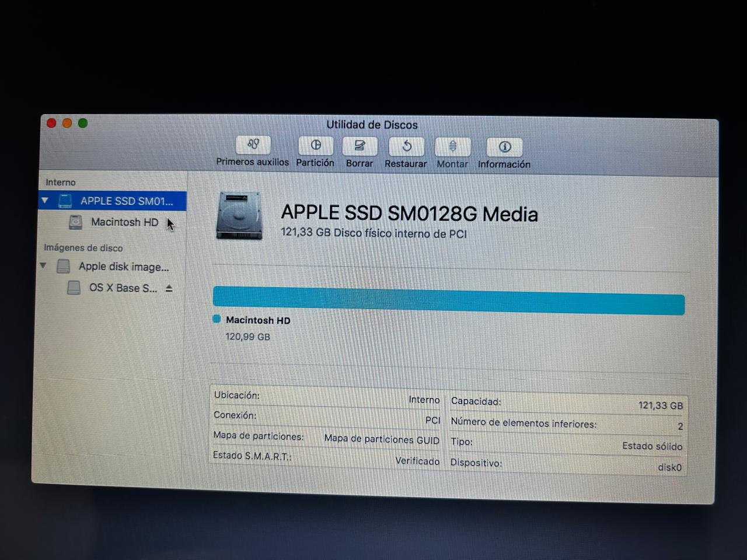Image resolution: width=747 pixels, height=560 pixels.
Task: Click the APPLE SSD drive icon in sidebar
Action: coord(65,201)
